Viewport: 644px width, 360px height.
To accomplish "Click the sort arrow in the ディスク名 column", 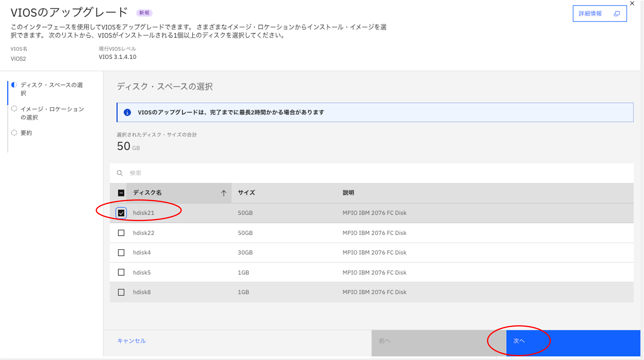I will (x=224, y=193).
